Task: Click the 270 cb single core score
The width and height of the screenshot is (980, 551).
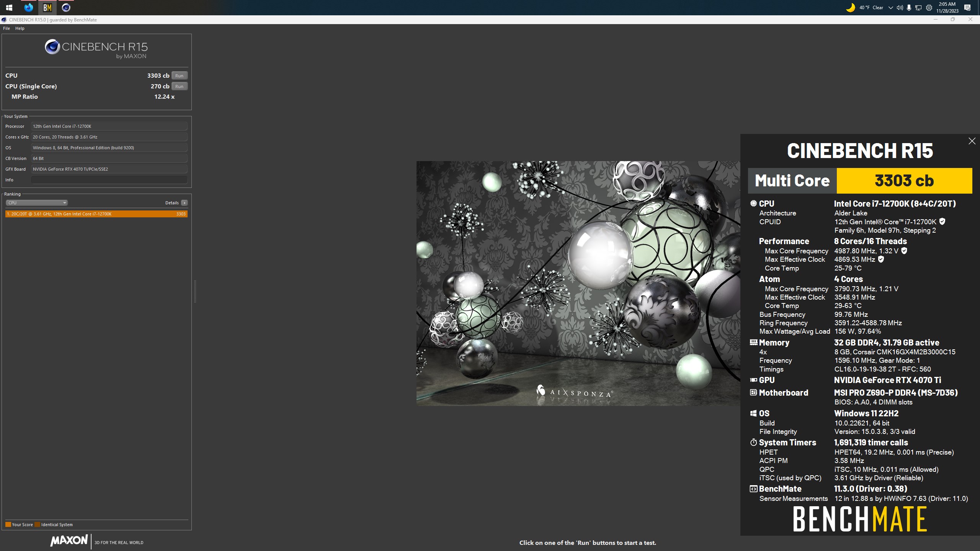Action: point(160,86)
